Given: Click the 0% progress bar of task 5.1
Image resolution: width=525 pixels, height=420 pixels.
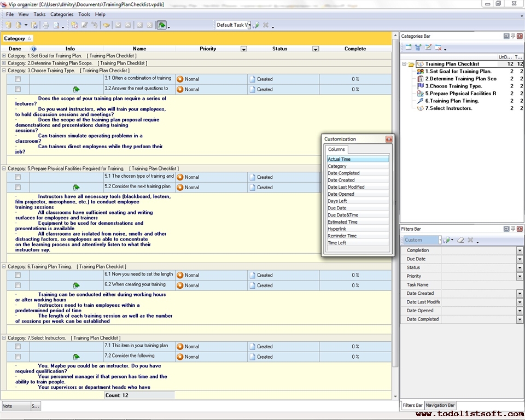Looking at the screenshot, I should click(355, 177).
